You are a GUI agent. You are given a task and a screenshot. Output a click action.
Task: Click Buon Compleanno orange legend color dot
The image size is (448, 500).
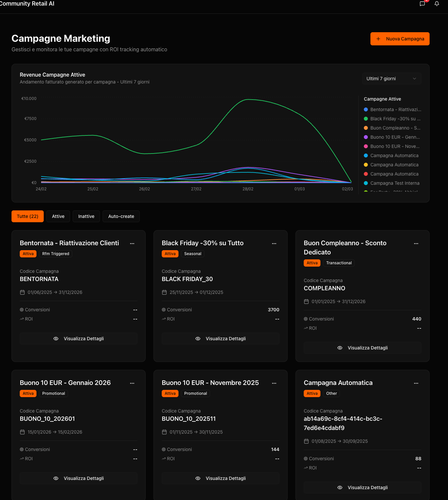pos(366,128)
